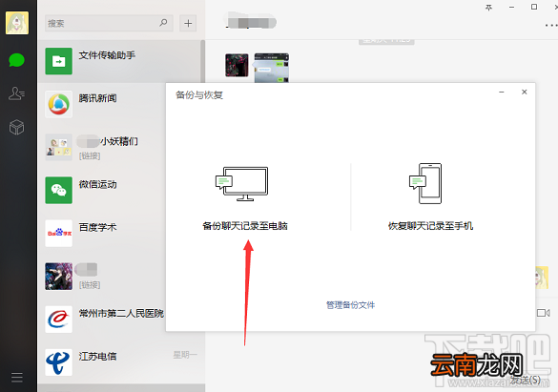Click the Baidu Scholar avatar icon
Image resolution: width=558 pixels, height=392 pixels.
coord(59,234)
